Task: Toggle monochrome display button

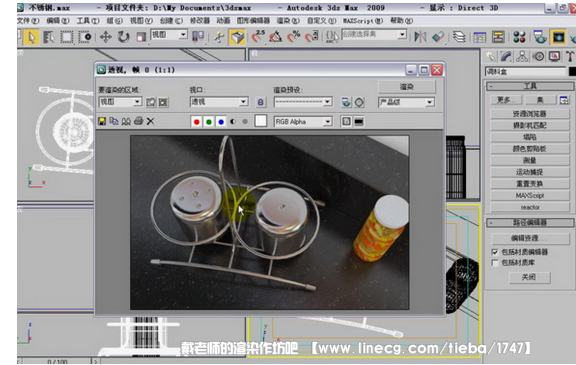Action: point(245,122)
